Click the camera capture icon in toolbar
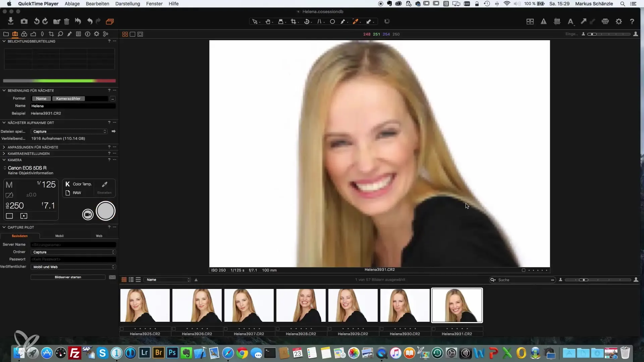 click(x=24, y=21)
